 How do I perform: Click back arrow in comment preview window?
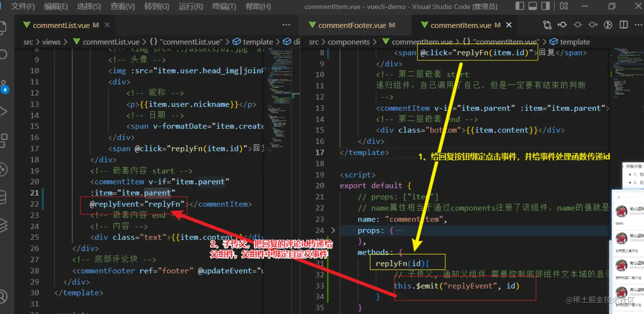click(x=619, y=198)
